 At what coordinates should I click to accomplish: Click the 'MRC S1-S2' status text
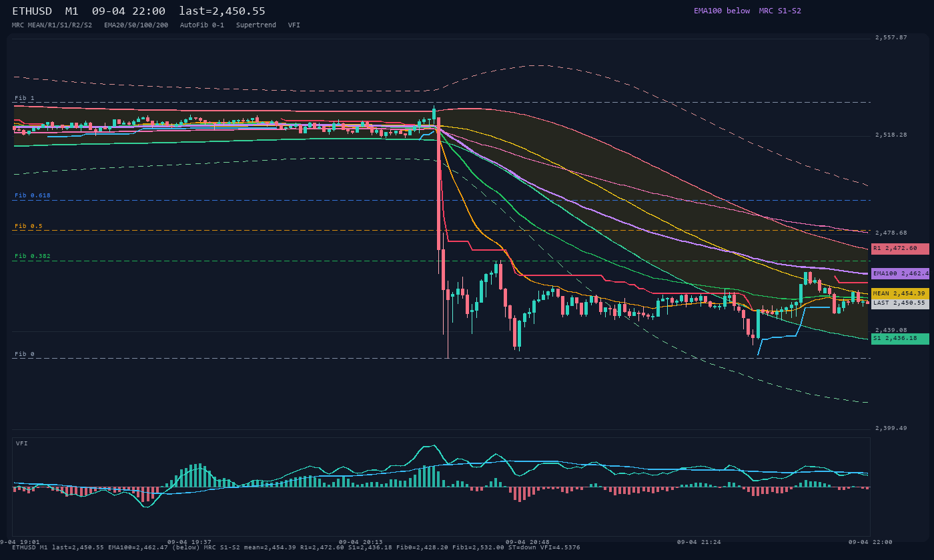[x=780, y=11]
